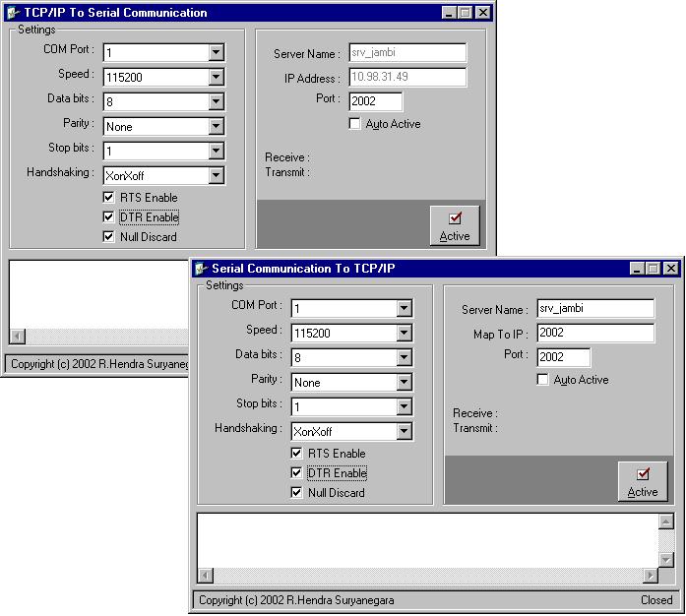686x616 pixels.
Task: Toggle Null Discard in TCP/IP To Serial window
Action: tap(109, 237)
